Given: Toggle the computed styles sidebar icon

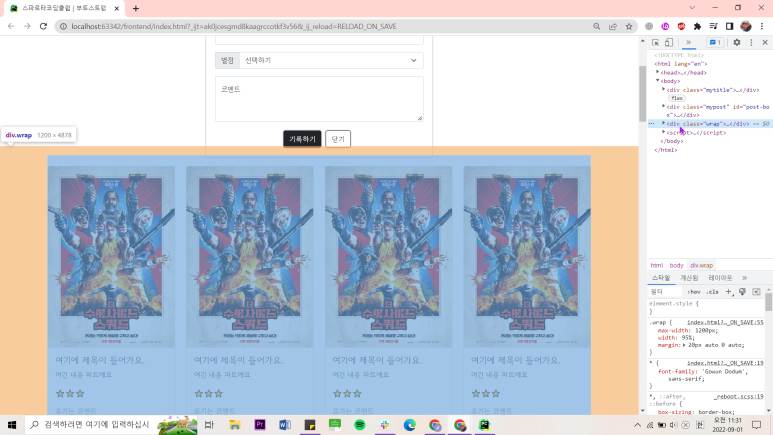Looking at the screenshot, I should pos(756,292).
